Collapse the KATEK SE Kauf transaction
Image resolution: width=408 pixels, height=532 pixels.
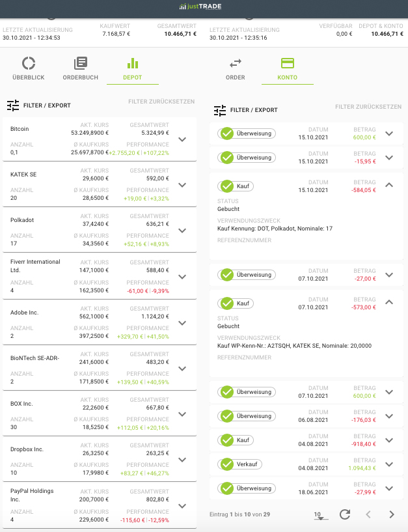[389, 302]
